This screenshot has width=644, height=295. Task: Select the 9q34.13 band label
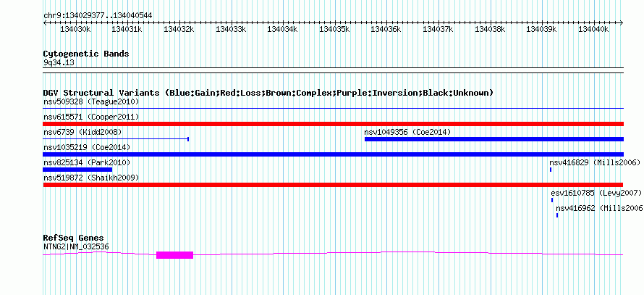[59, 62]
